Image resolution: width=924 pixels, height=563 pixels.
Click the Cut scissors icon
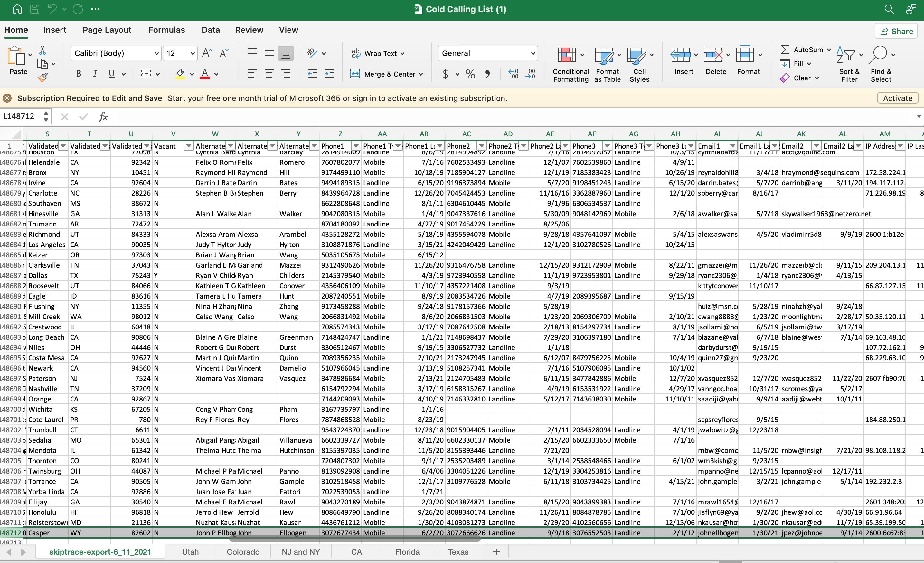click(42, 50)
